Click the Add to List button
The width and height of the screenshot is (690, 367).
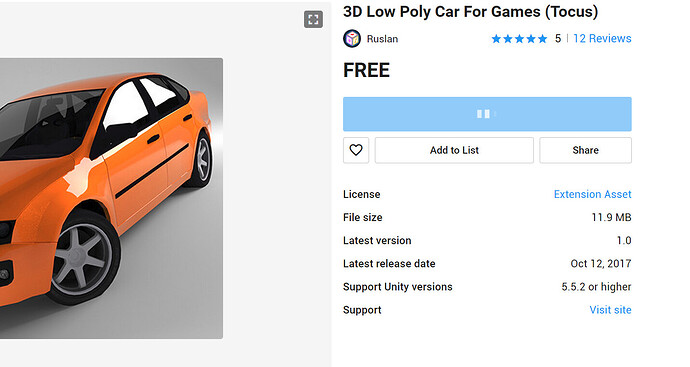click(x=454, y=150)
